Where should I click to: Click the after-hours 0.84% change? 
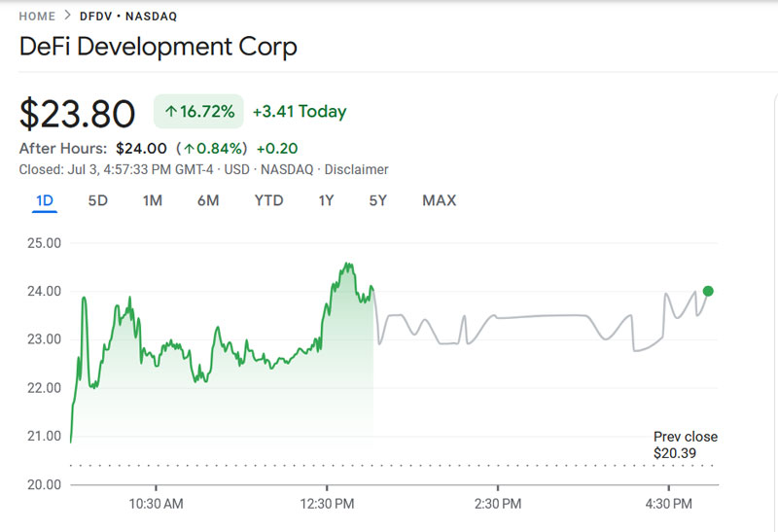click(x=212, y=149)
